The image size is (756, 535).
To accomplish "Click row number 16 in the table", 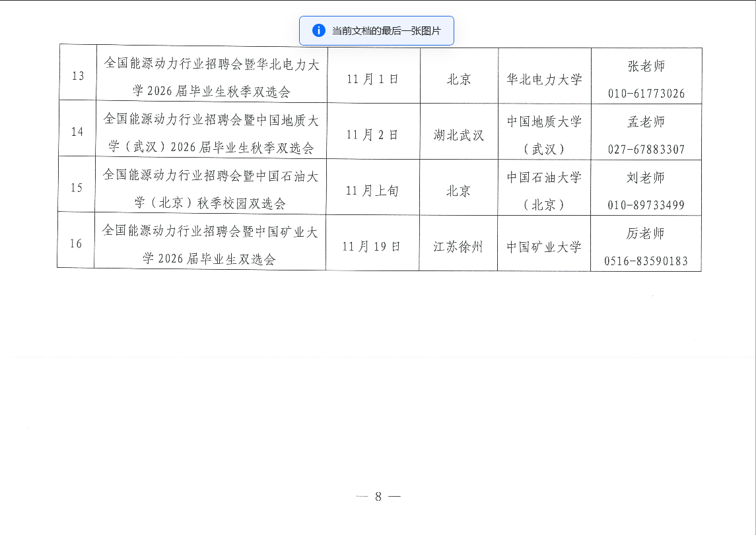I will tap(77, 243).
